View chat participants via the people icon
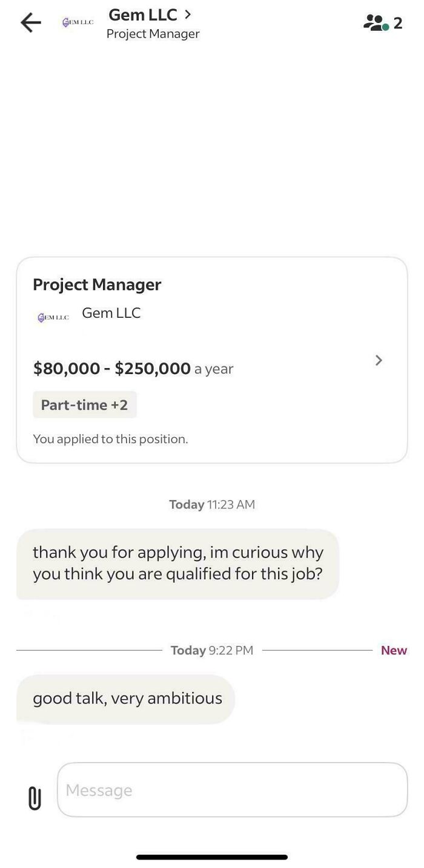 (x=375, y=22)
